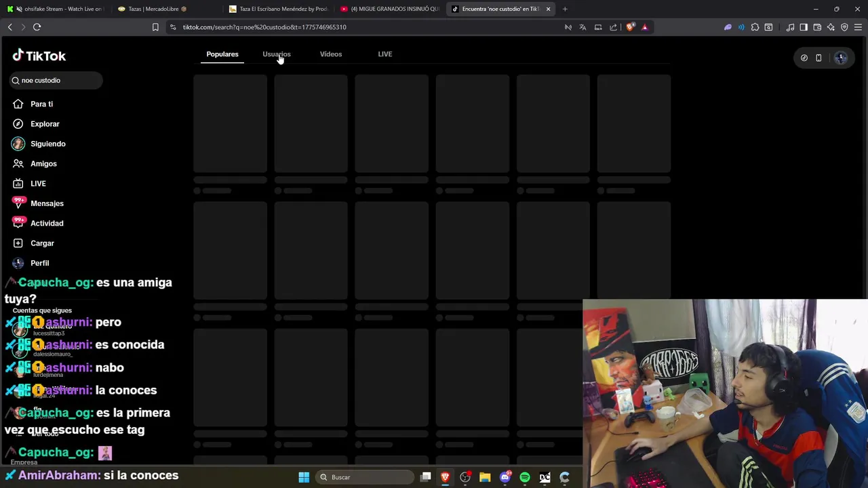The image size is (868, 488).
Task: Open Mensajes inbox
Action: click(38, 203)
